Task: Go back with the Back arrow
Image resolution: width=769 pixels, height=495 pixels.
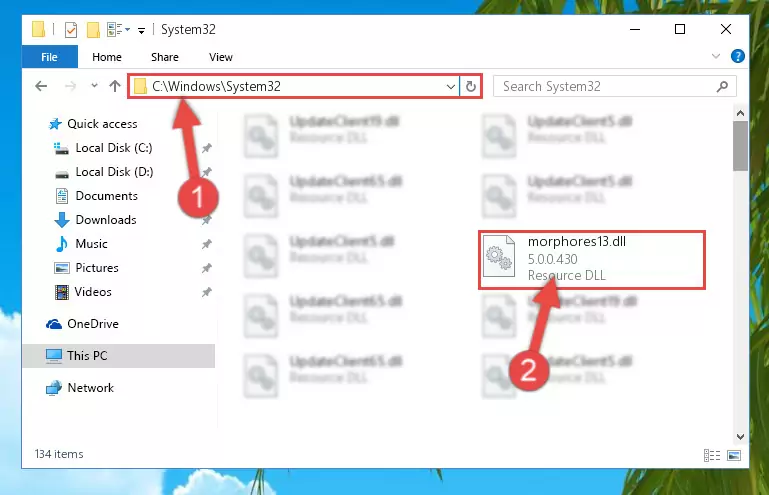Action: click(x=41, y=86)
